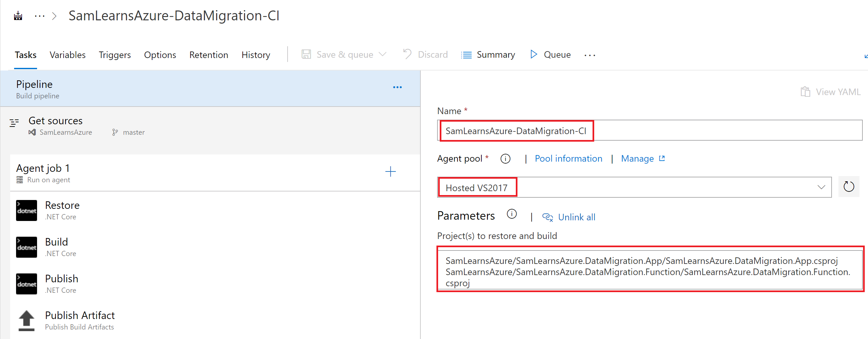This screenshot has height=339, width=868.
Task: Click the Parameters info icon
Action: (512, 214)
